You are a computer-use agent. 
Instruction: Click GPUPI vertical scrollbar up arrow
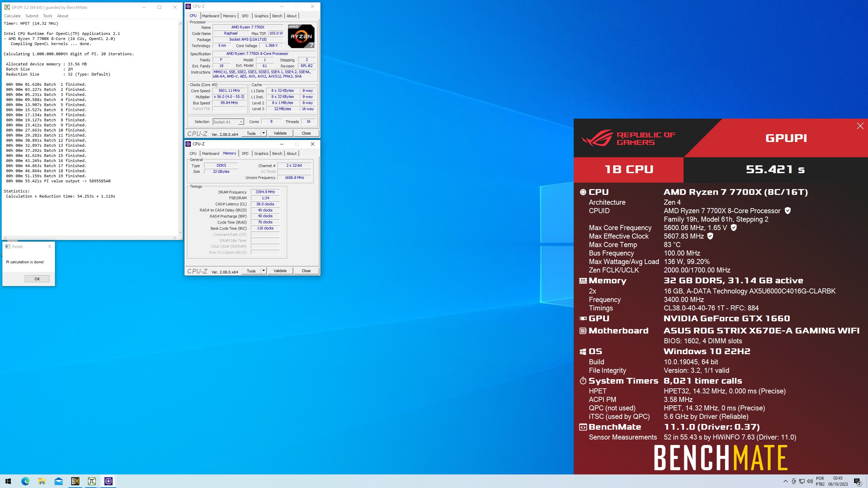tap(180, 24)
